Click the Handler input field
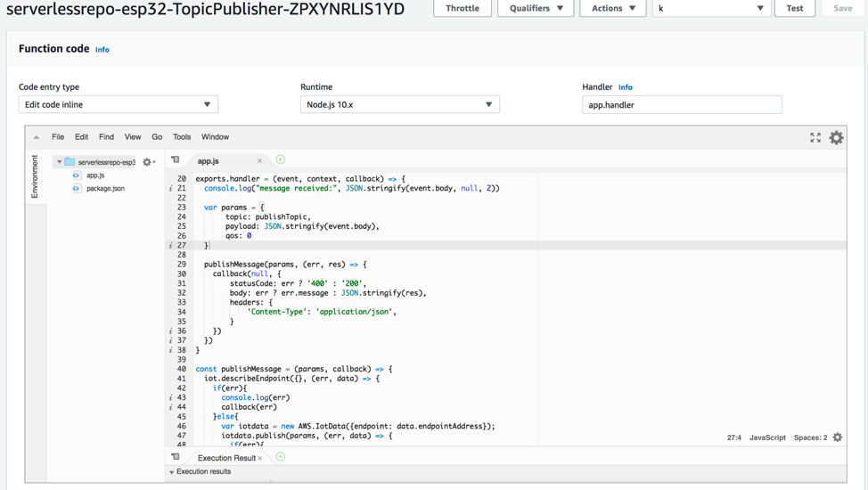This screenshot has height=490, width=868. pos(682,104)
